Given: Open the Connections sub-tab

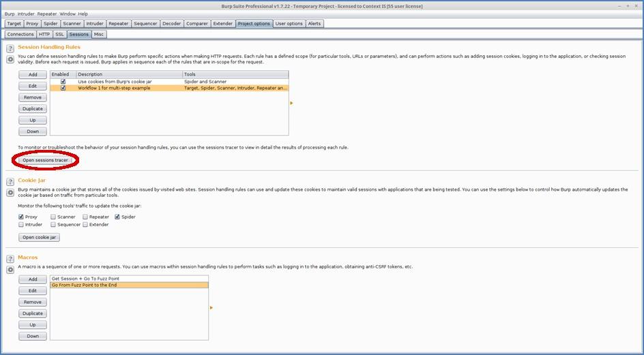Looking at the screenshot, I should click(20, 34).
